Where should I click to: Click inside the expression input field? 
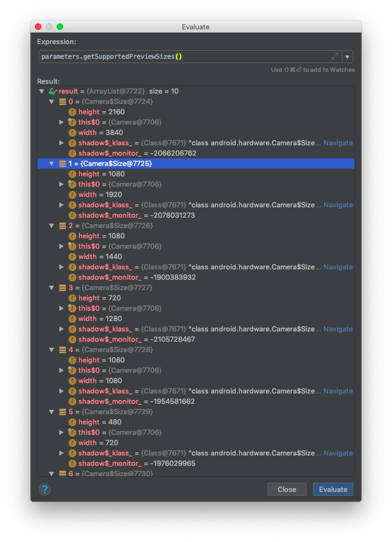click(163, 56)
